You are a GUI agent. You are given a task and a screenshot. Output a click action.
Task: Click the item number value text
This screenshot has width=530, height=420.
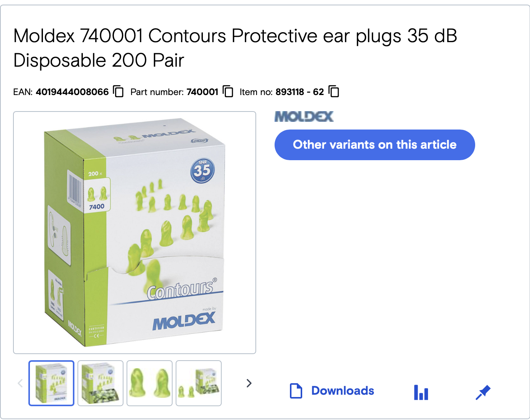pyautogui.click(x=300, y=92)
